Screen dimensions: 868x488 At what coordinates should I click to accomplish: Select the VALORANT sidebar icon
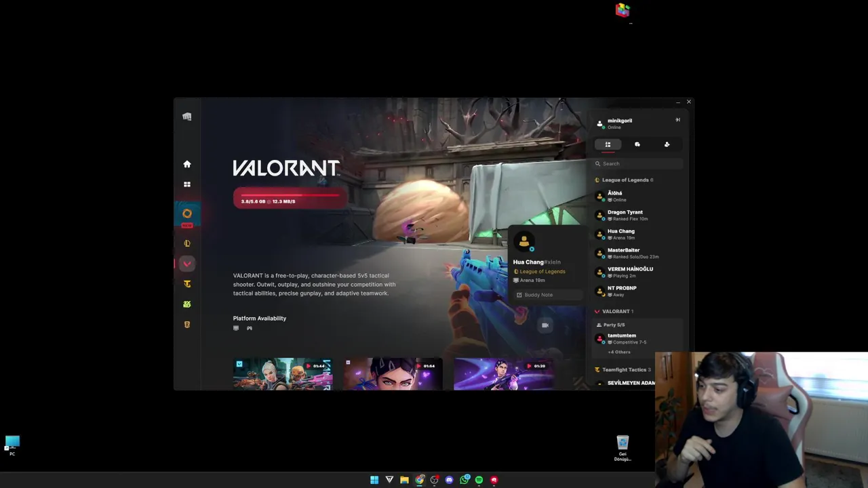click(x=187, y=264)
